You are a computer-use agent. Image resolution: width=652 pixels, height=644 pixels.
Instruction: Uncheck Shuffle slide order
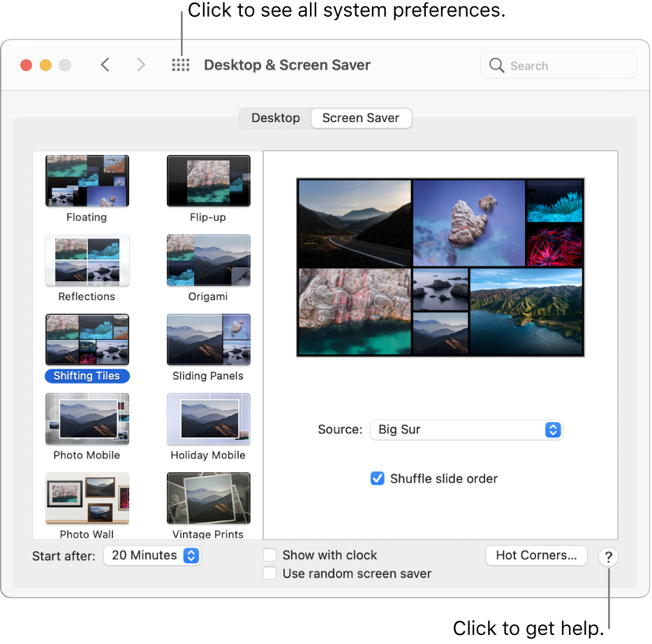378,478
